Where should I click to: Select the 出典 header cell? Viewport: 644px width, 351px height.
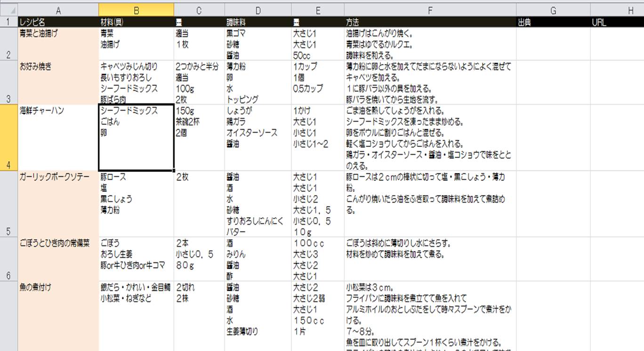click(553, 22)
